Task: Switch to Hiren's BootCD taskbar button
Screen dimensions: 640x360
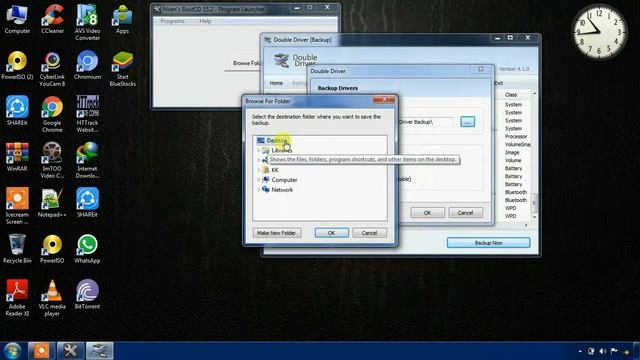Action: click(x=71, y=351)
